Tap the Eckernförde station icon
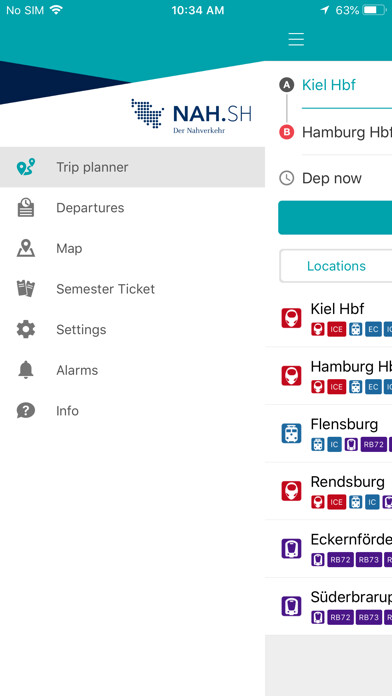This screenshot has height=696, width=392. coord(291,549)
